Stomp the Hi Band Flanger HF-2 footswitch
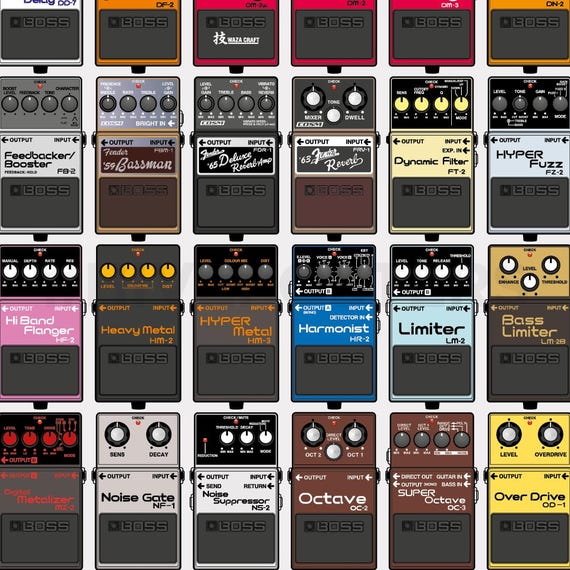The image size is (570, 570). tap(40, 370)
